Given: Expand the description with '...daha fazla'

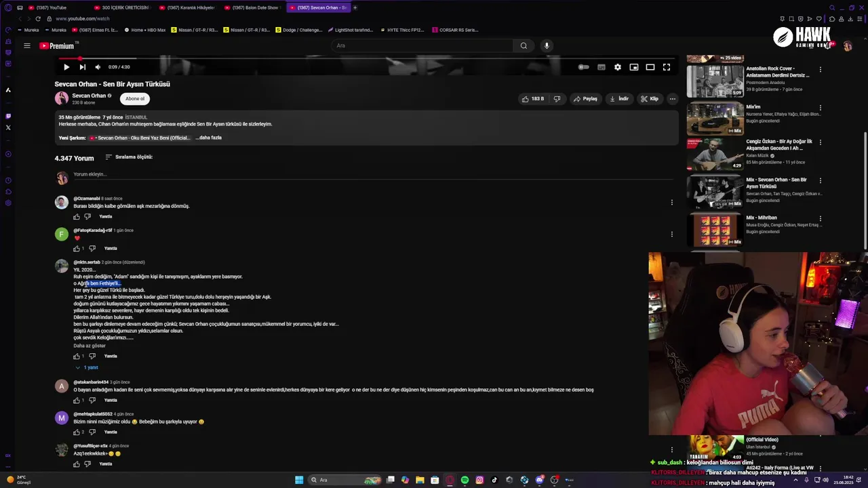Looking at the screenshot, I should click(x=209, y=138).
